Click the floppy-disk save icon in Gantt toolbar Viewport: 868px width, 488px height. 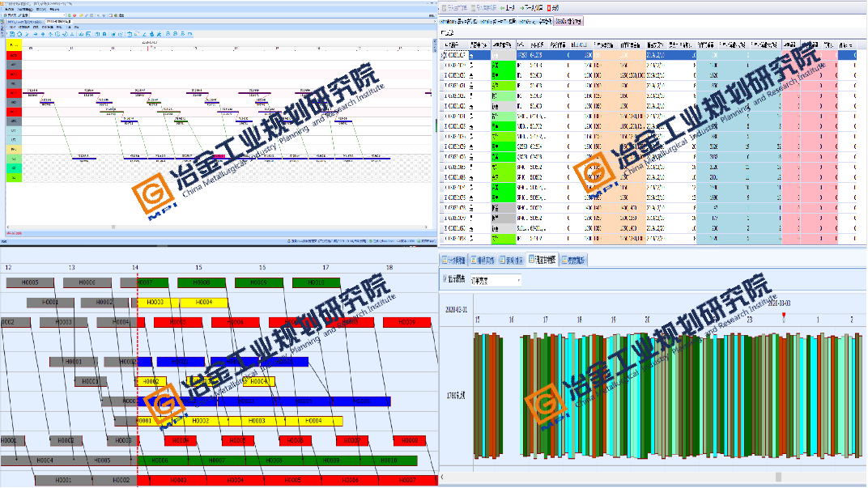[x=12, y=34]
